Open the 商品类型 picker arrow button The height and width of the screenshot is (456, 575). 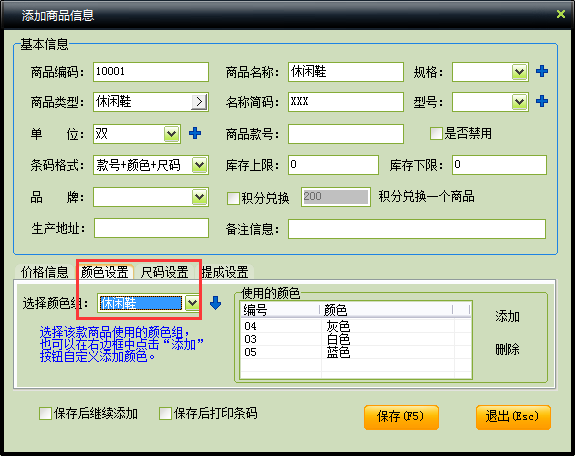point(199,102)
